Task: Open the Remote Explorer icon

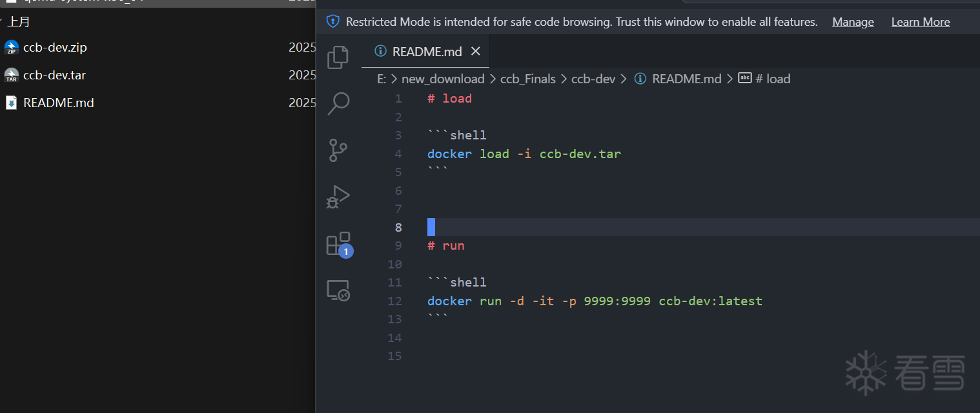Action: coord(338,291)
